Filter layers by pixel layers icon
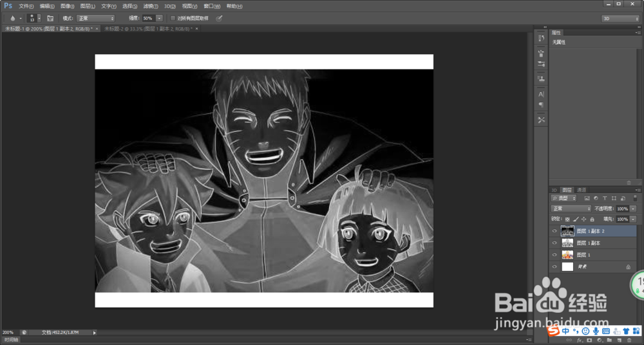Image resolution: width=644 pixels, height=345 pixels. pos(587,198)
